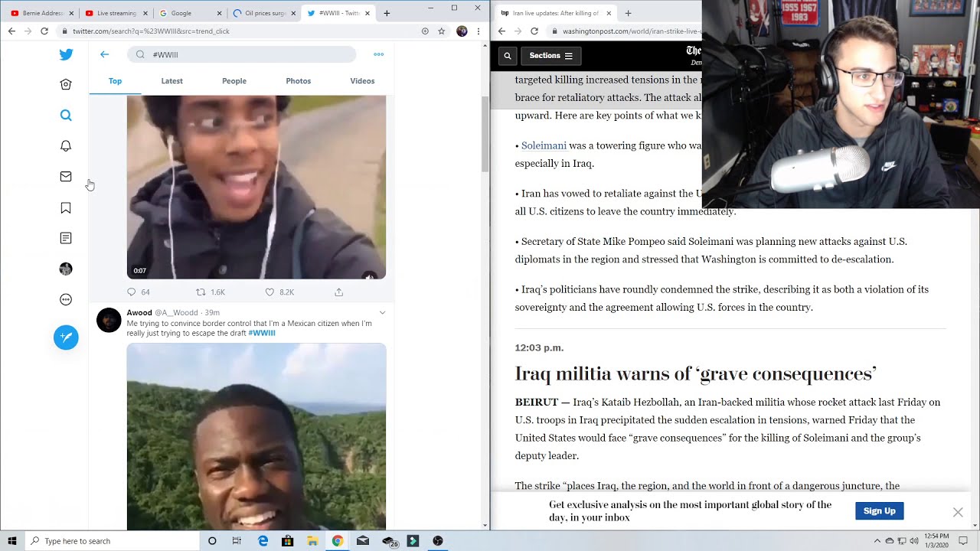Open the Windows Start menu
980x551 pixels.
tap(12, 541)
